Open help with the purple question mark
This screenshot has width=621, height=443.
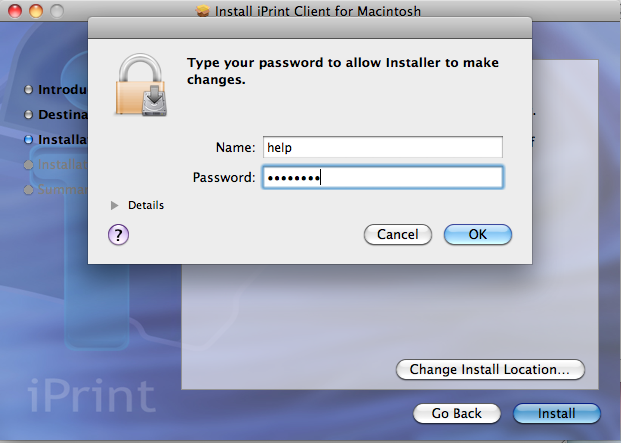(x=118, y=234)
